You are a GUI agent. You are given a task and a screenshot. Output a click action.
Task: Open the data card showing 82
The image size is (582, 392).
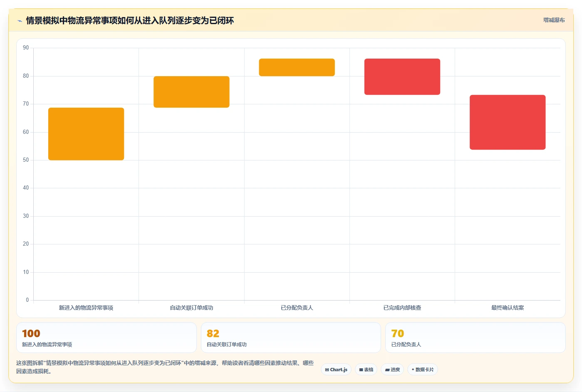291,338
